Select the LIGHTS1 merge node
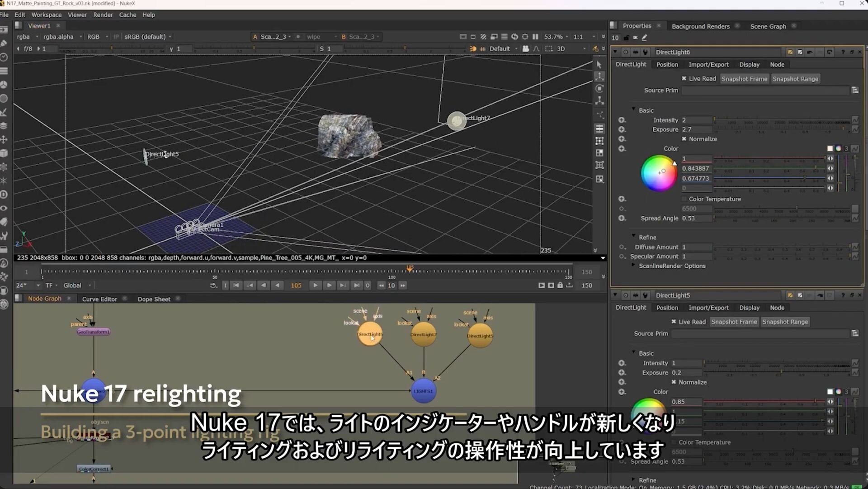Image resolution: width=868 pixels, height=489 pixels. click(423, 391)
